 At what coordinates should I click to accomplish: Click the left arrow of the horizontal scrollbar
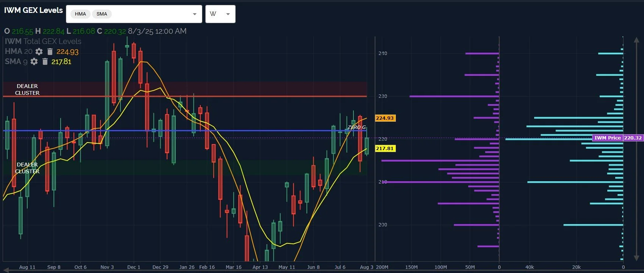click(x=6, y=270)
